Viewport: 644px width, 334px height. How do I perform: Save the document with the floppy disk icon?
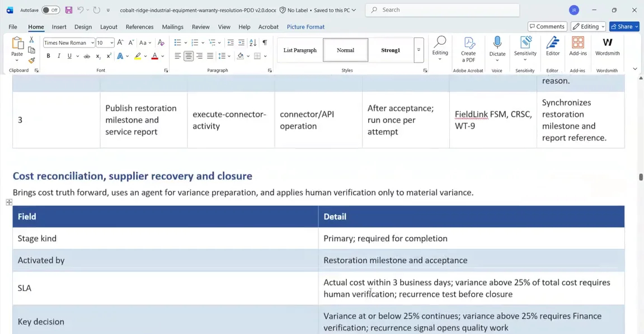click(x=69, y=10)
